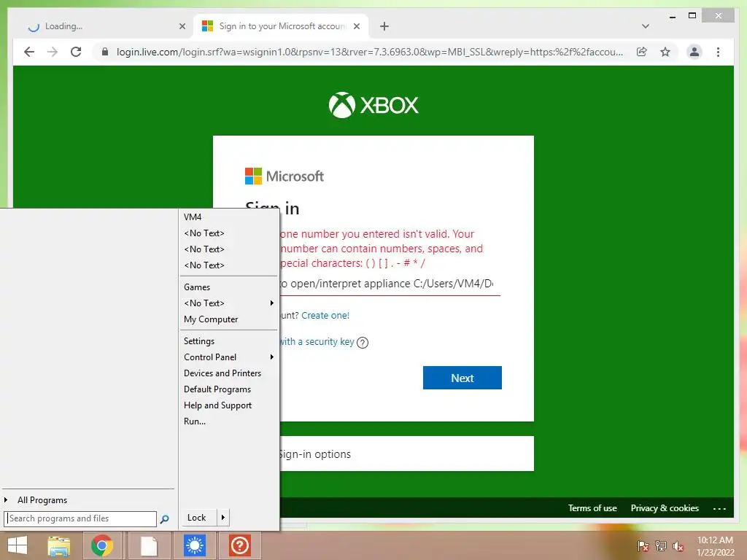
Task: Bookmark this page with the star
Action: click(665, 52)
